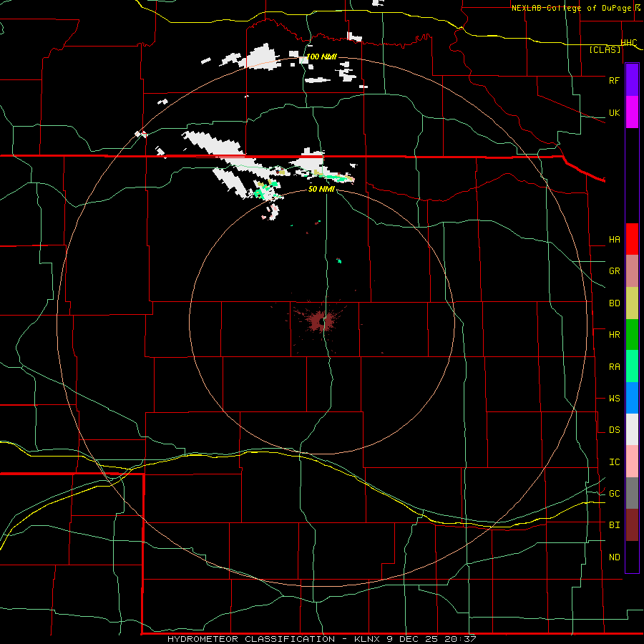Click the IC legend label
Image resolution: width=644 pixels, height=644 pixels.
tap(614, 462)
